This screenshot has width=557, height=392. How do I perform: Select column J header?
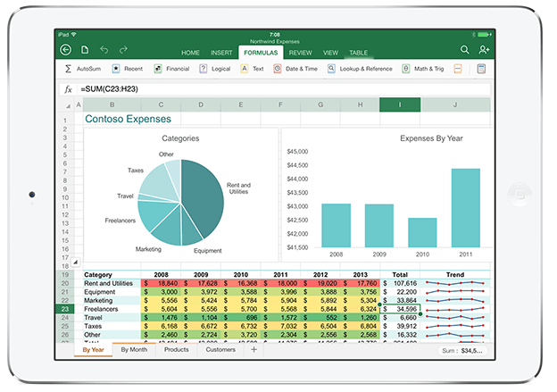pos(455,104)
